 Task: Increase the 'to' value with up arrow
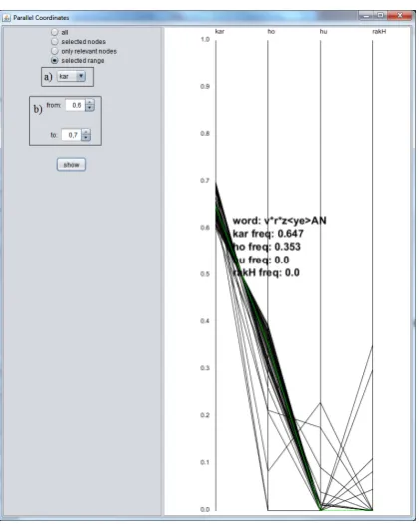pyautogui.click(x=86, y=132)
